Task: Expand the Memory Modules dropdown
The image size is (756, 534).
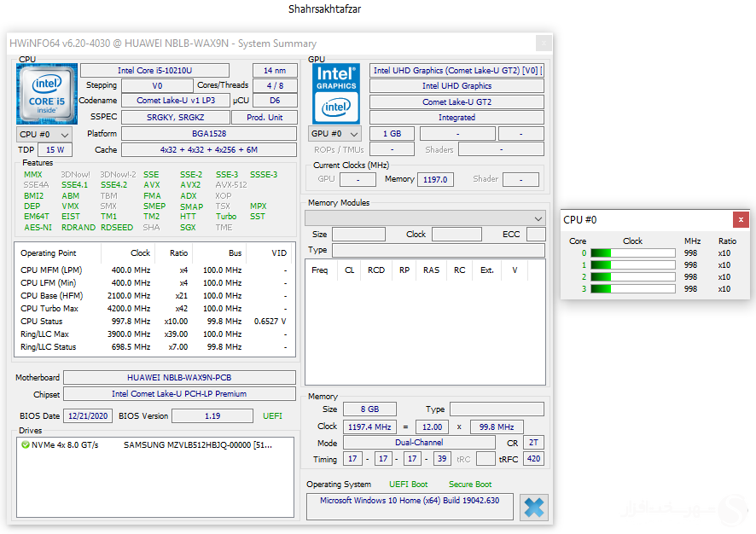Action: click(425, 218)
